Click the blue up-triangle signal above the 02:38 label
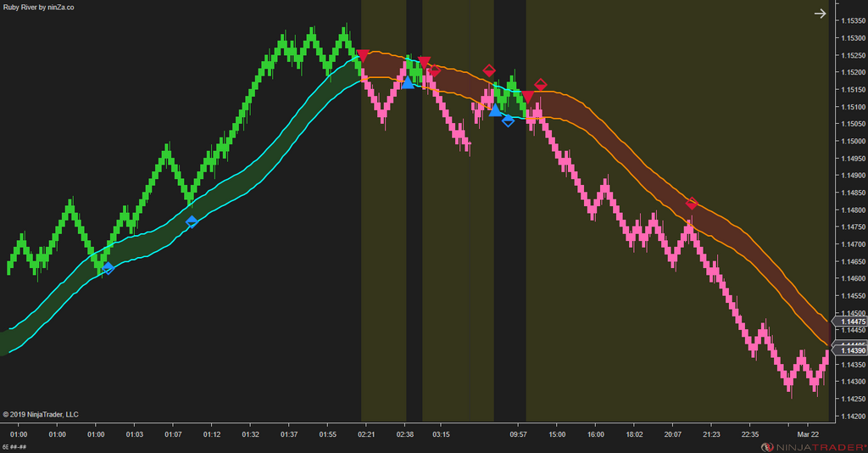 click(x=408, y=82)
